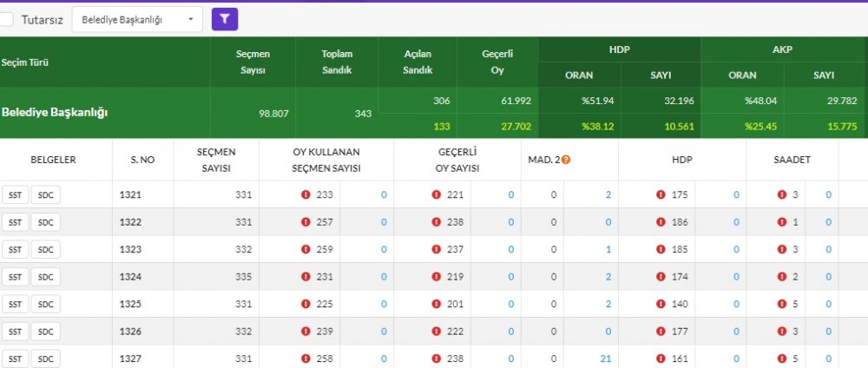Screen dimensions: 868x368
Task: Click SST button in row 1325
Action: tap(15, 305)
